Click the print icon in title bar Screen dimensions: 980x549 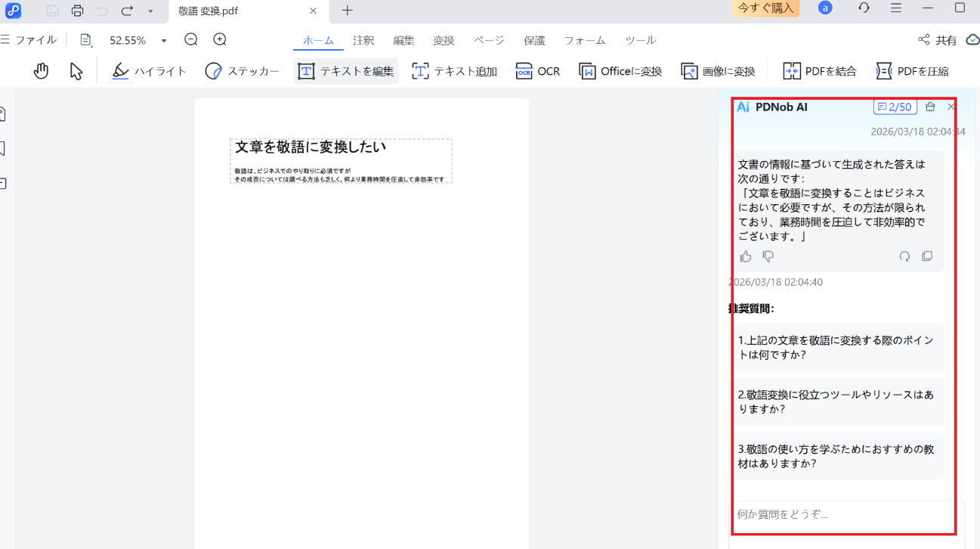pyautogui.click(x=77, y=11)
